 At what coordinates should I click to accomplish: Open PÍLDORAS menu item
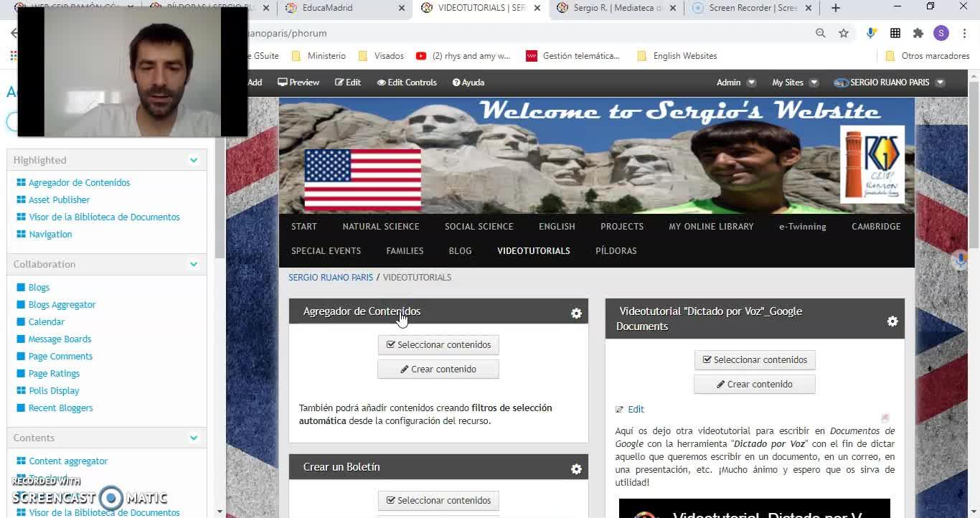pyautogui.click(x=616, y=251)
